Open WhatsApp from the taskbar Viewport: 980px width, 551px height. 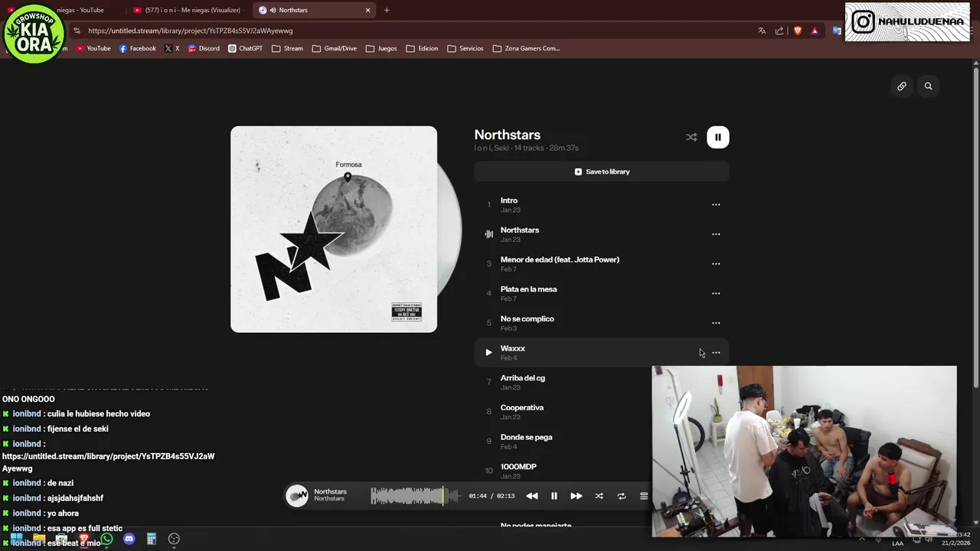[106, 539]
